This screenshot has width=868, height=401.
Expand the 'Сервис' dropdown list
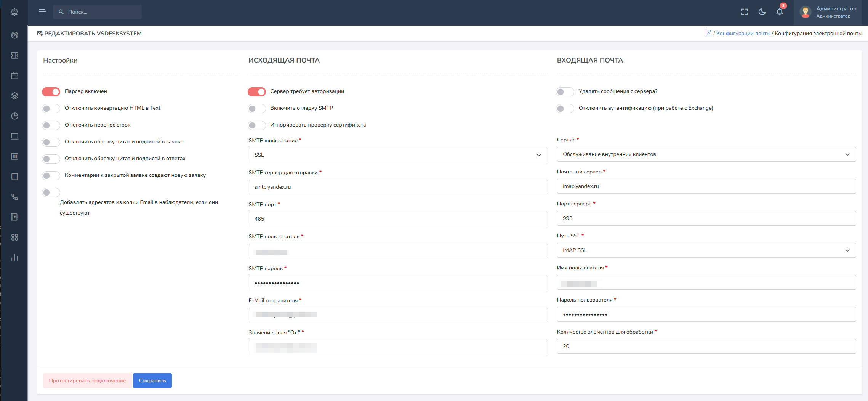point(706,154)
